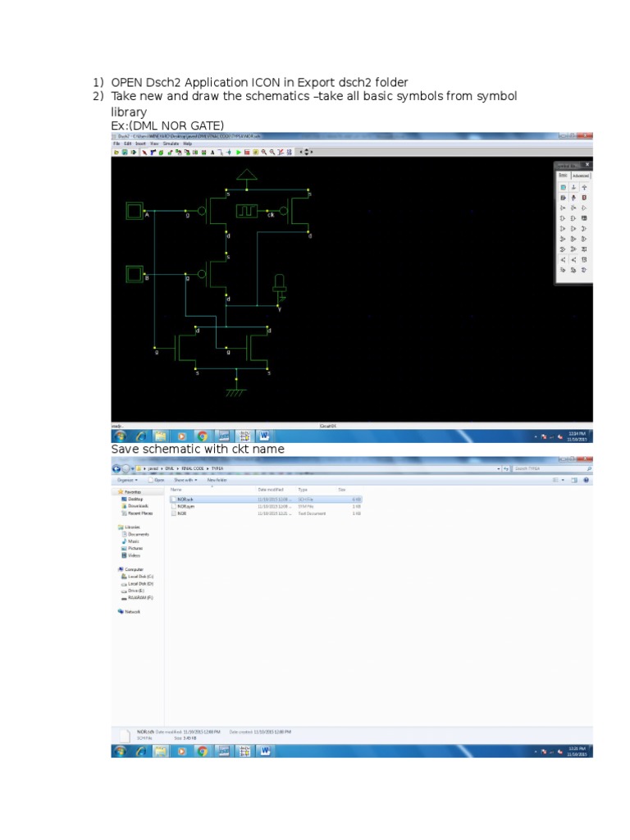Open Libraries in Explorer sidebar

coord(129,527)
